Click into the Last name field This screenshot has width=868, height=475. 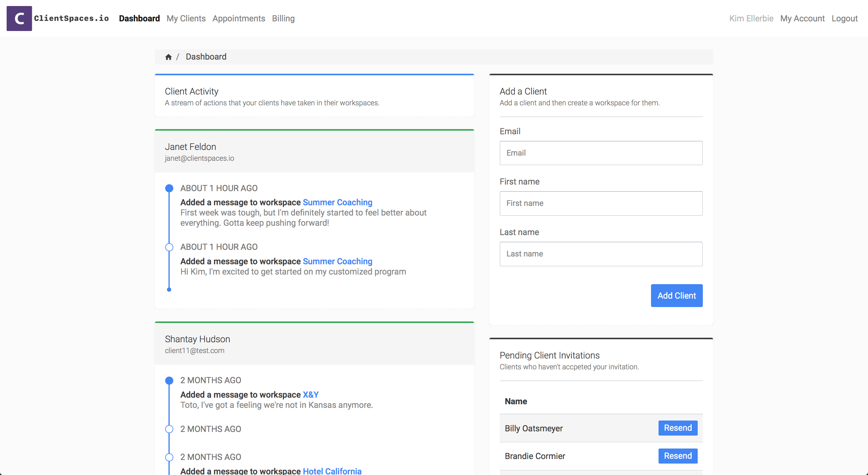[x=601, y=254]
